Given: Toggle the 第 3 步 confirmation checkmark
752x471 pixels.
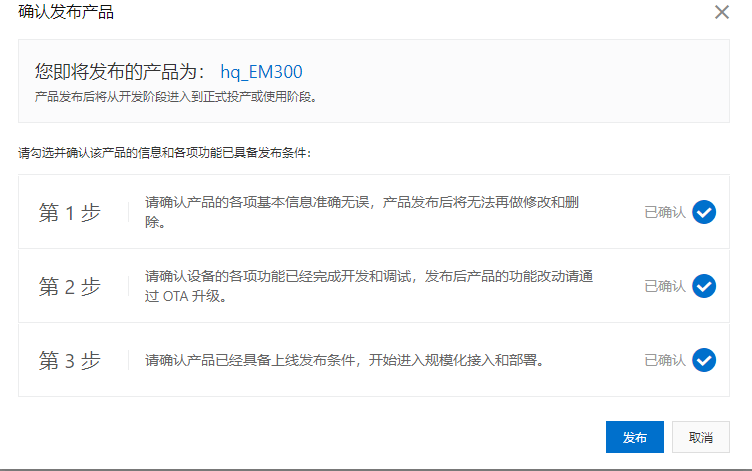Looking at the screenshot, I should (704, 360).
